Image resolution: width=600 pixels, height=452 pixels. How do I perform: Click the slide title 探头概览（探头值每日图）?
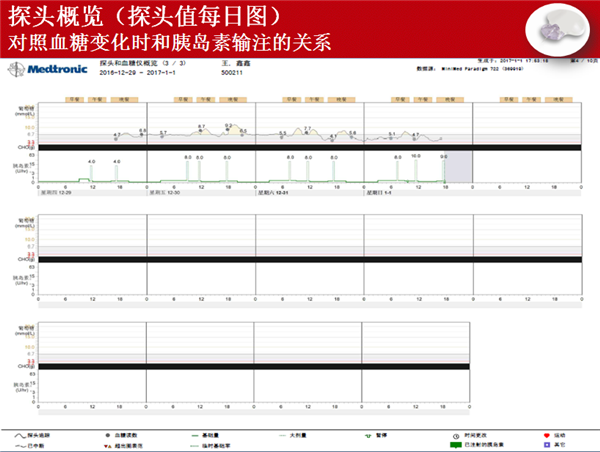tap(145, 17)
